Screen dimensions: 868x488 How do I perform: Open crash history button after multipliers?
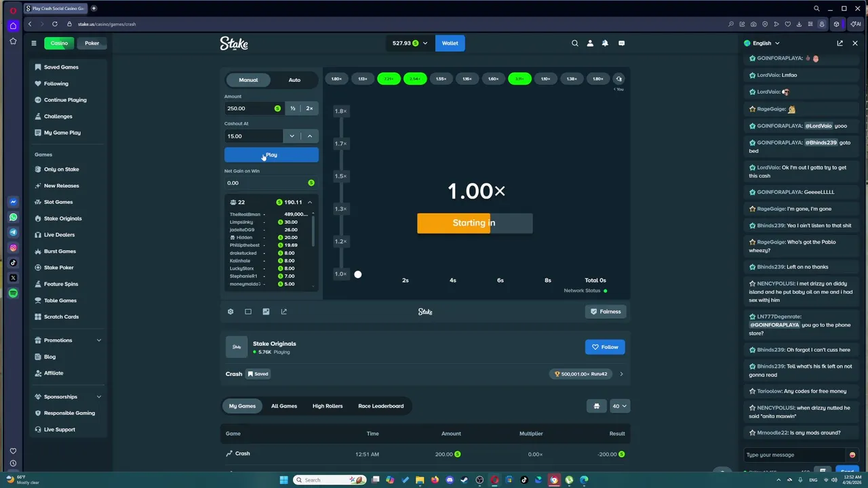[x=618, y=79]
